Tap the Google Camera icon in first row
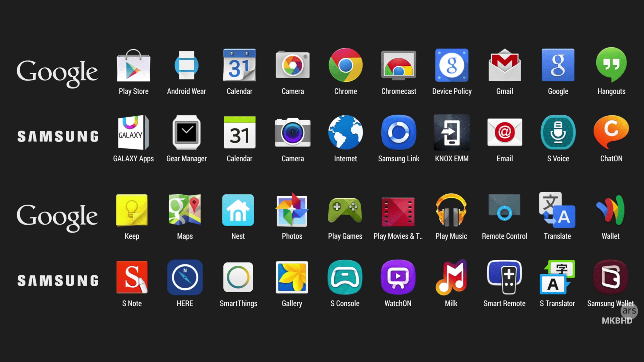This screenshot has height=362, width=644. click(293, 65)
